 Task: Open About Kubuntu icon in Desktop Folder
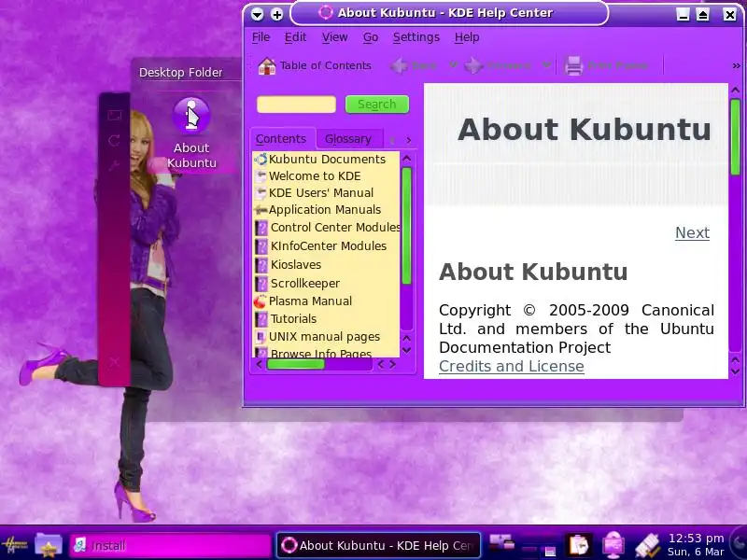click(x=191, y=133)
